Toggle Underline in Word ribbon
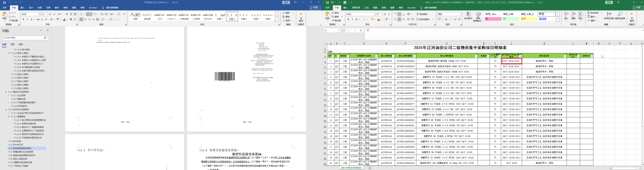644x170 pixels. click(x=31, y=19)
